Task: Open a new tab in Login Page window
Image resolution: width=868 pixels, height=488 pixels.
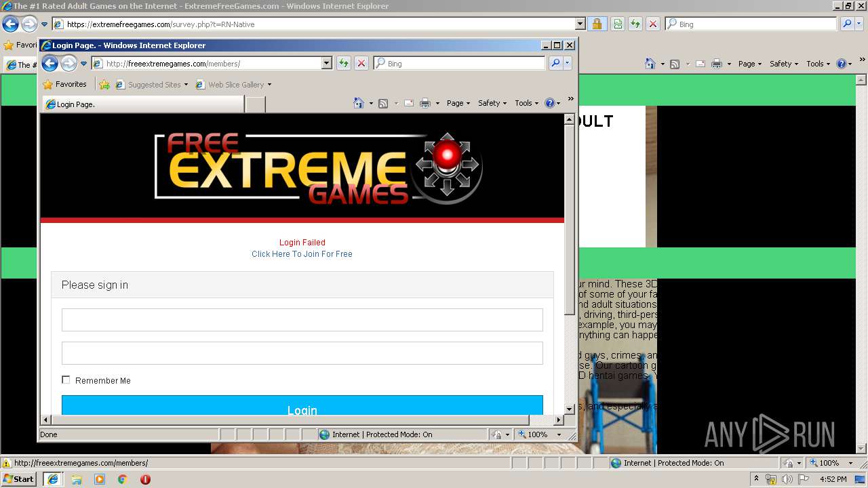Action: 255,104
